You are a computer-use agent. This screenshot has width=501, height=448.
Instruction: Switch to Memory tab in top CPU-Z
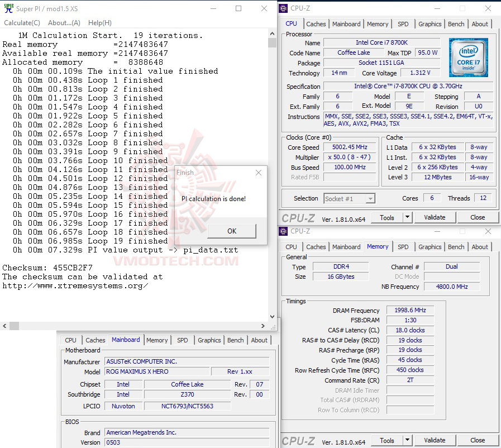pos(378,24)
